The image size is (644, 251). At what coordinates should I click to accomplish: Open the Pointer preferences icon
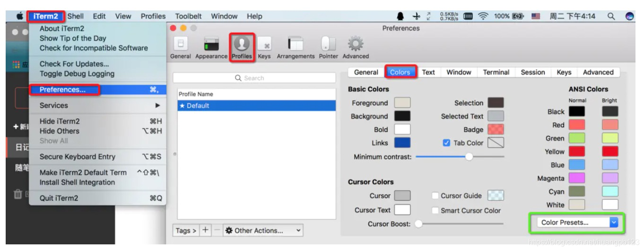(x=329, y=48)
